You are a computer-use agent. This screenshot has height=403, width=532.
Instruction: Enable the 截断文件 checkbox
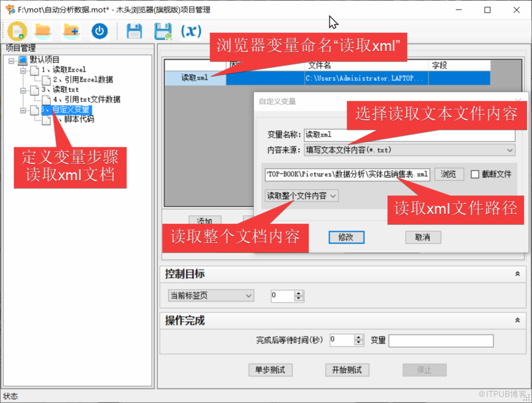click(x=475, y=174)
